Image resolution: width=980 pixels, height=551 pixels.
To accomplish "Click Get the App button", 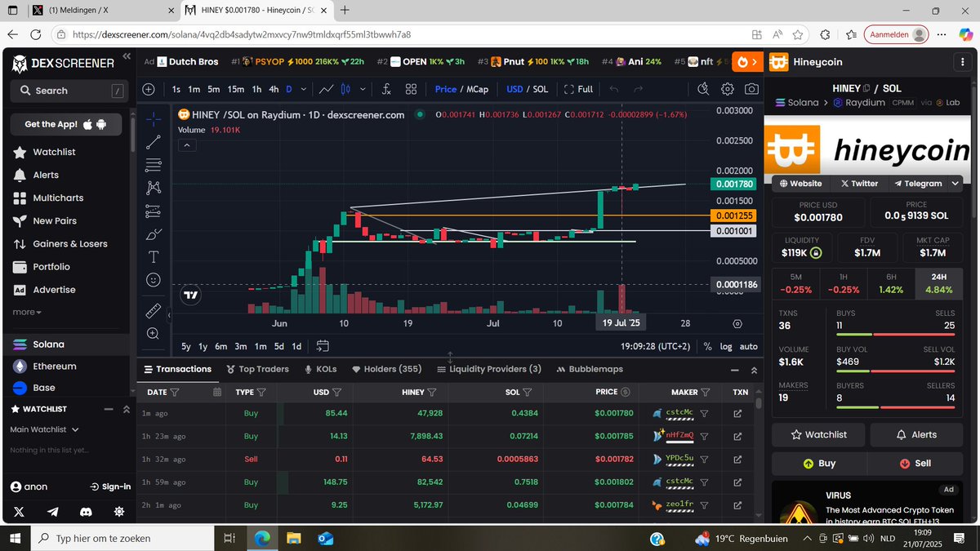I will (66, 124).
